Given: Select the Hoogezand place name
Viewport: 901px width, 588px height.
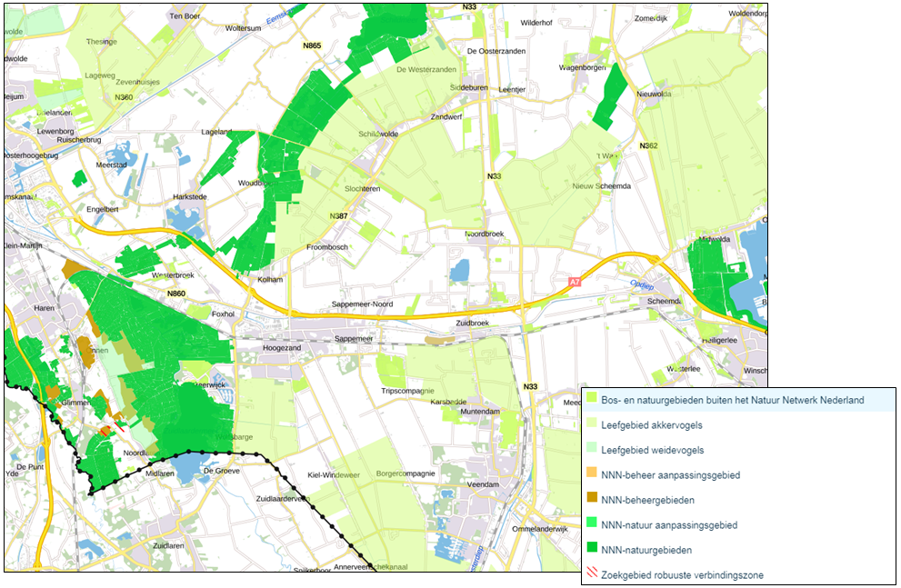Looking at the screenshot, I should click(x=281, y=348).
